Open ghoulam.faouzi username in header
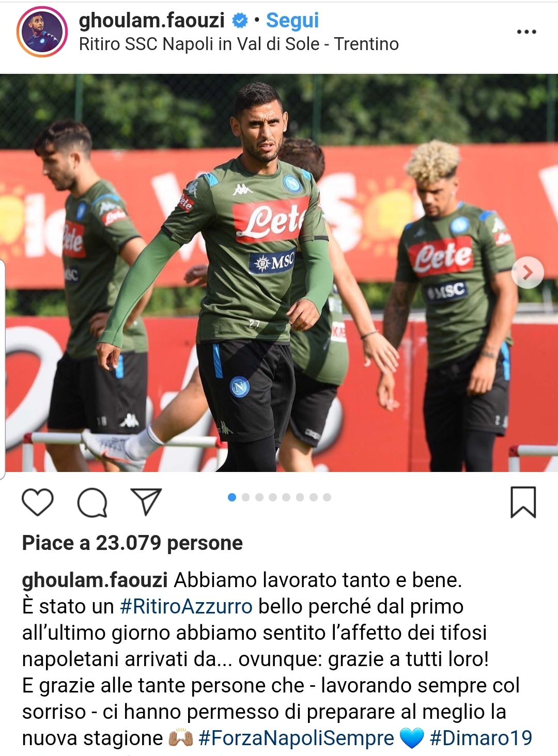This screenshot has height=756, width=558. click(152, 21)
